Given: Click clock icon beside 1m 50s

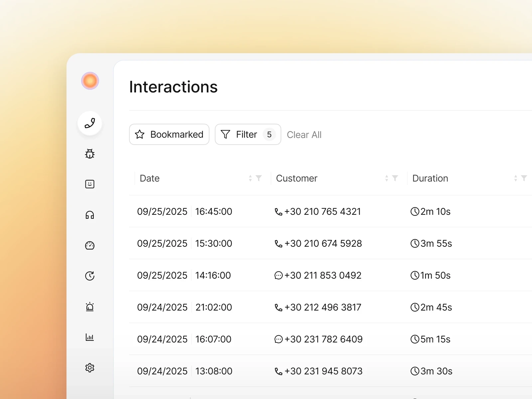Looking at the screenshot, I should pyautogui.click(x=415, y=275).
